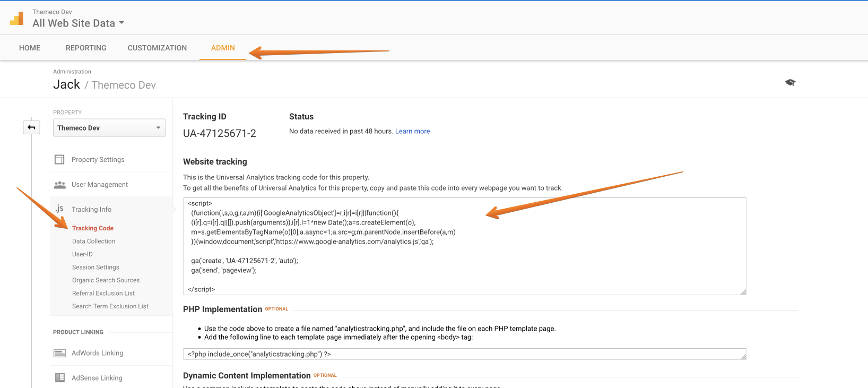Click the PHP Implementation heading
This screenshot has height=388, width=868.
pyautogui.click(x=222, y=309)
